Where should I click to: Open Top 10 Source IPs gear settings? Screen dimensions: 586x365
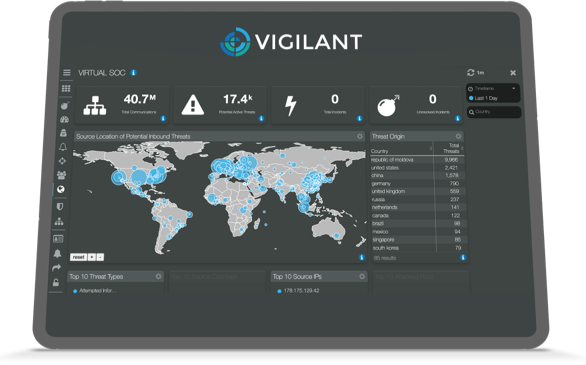click(x=362, y=276)
